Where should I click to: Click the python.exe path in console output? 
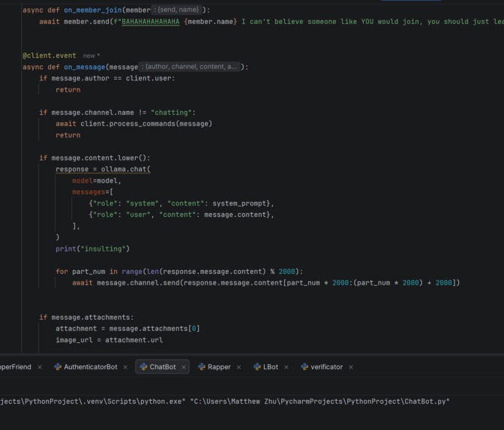[92, 401]
